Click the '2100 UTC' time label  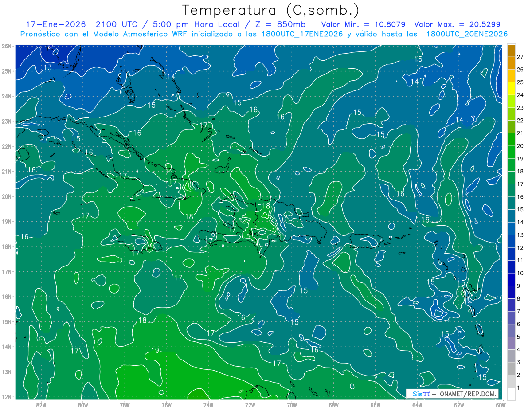click(x=117, y=24)
